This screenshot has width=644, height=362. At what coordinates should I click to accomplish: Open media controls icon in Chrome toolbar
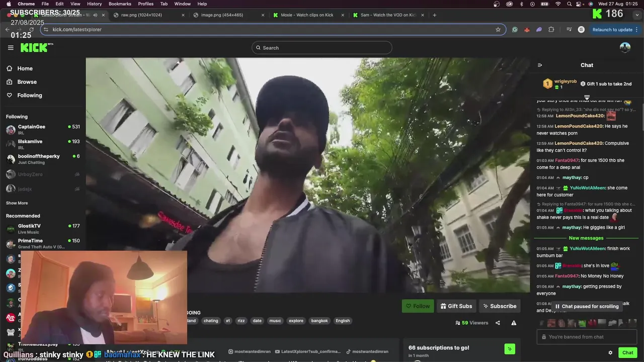coord(569,29)
